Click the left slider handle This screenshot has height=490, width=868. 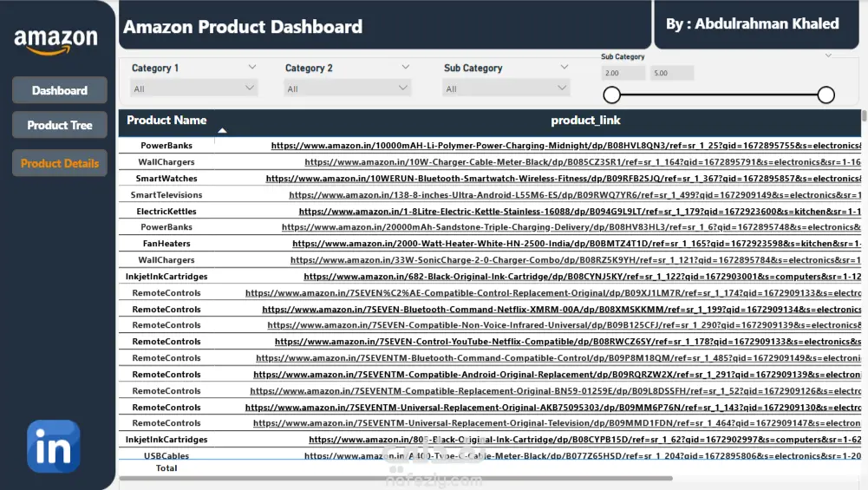tap(611, 95)
